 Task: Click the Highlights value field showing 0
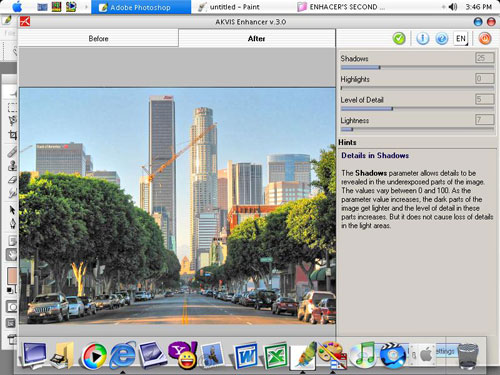484,79
